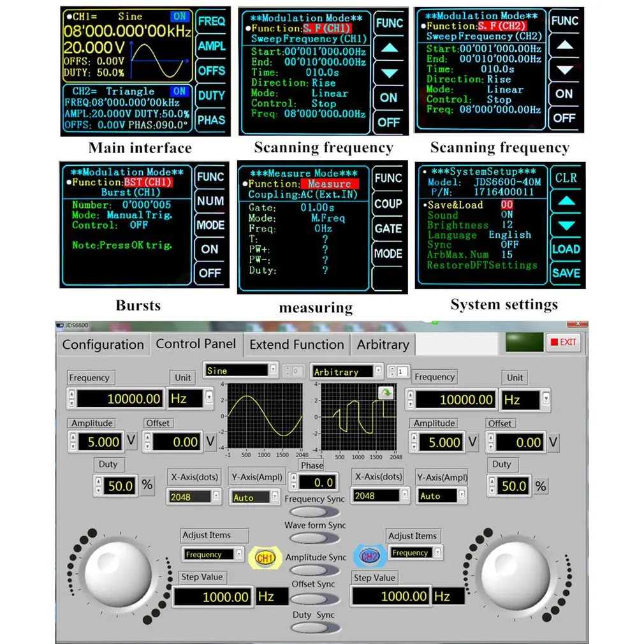Open the right channel Hz unit dropdown
This screenshot has height=644, width=644.
coord(546,399)
